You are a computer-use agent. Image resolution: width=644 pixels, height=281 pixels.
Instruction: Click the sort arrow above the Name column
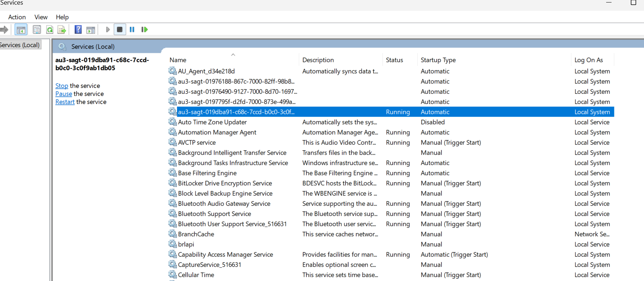pyautogui.click(x=233, y=55)
